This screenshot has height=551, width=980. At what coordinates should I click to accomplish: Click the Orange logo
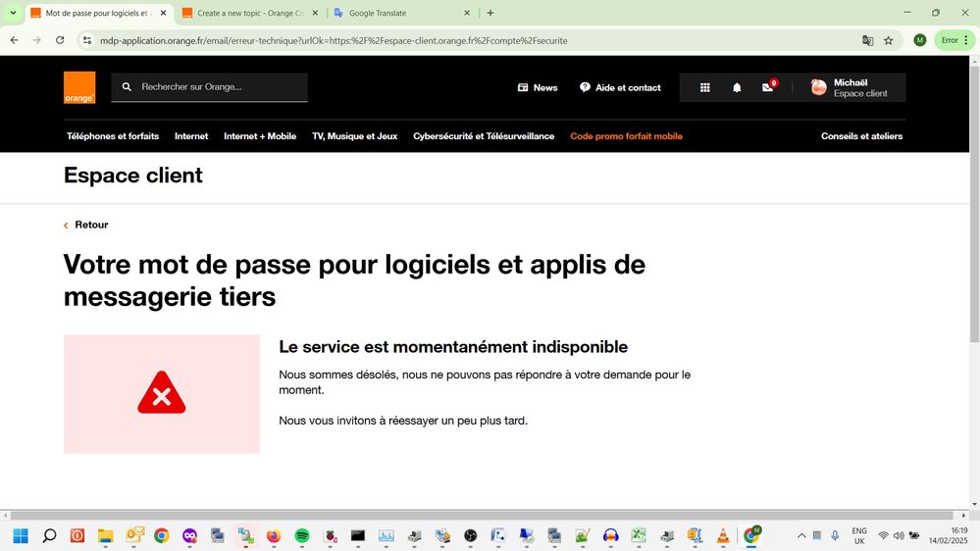[x=79, y=87]
